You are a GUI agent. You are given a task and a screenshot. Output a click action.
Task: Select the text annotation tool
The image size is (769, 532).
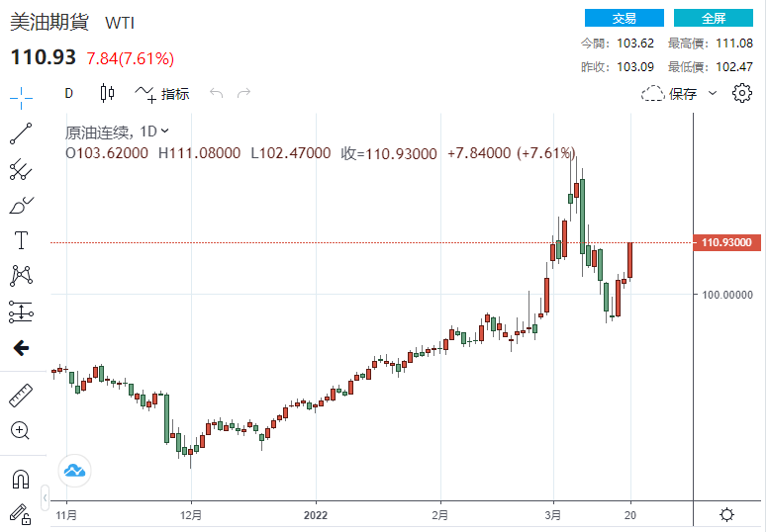pyautogui.click(x=21, y=240)
